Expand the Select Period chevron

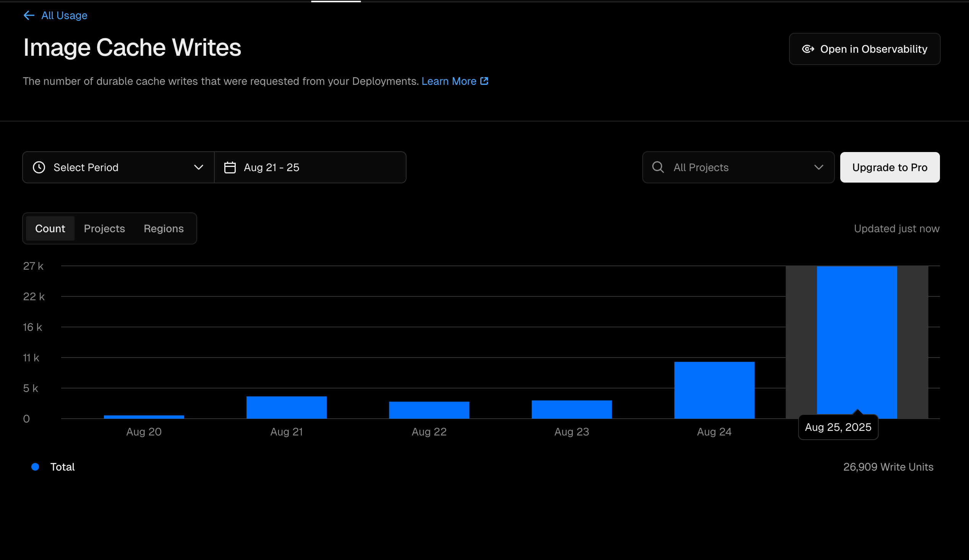[x=198, y=168]
